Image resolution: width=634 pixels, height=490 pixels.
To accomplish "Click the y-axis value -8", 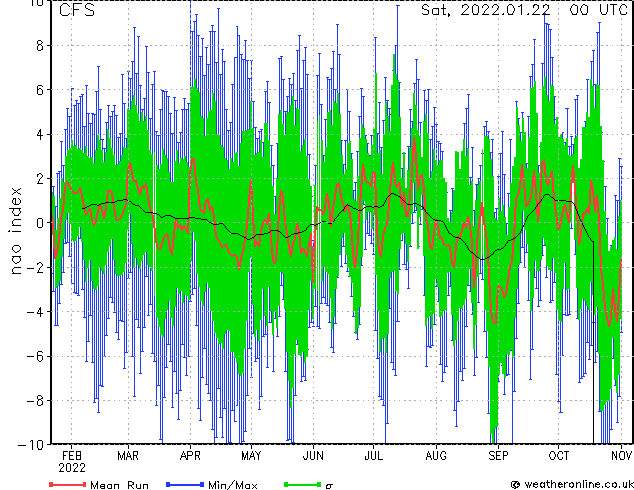I will pos(35,401).
